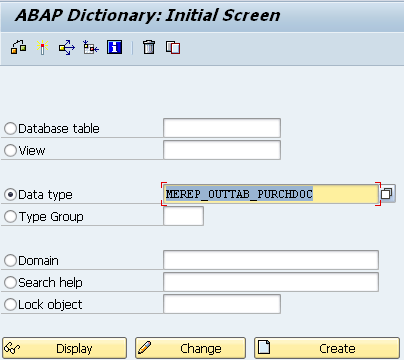Open value help beside Data type field
Viewport: 404px width, 360px height.
387,194
